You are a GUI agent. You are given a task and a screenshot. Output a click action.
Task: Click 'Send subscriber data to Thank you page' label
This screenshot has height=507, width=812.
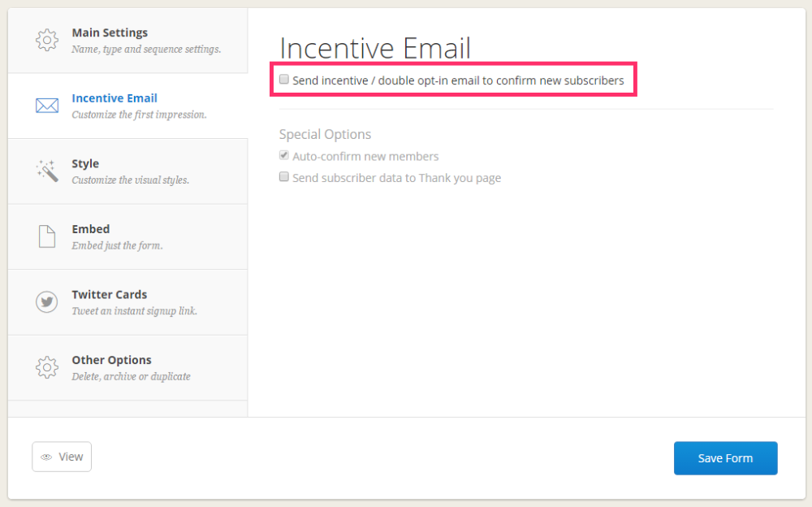397,178
